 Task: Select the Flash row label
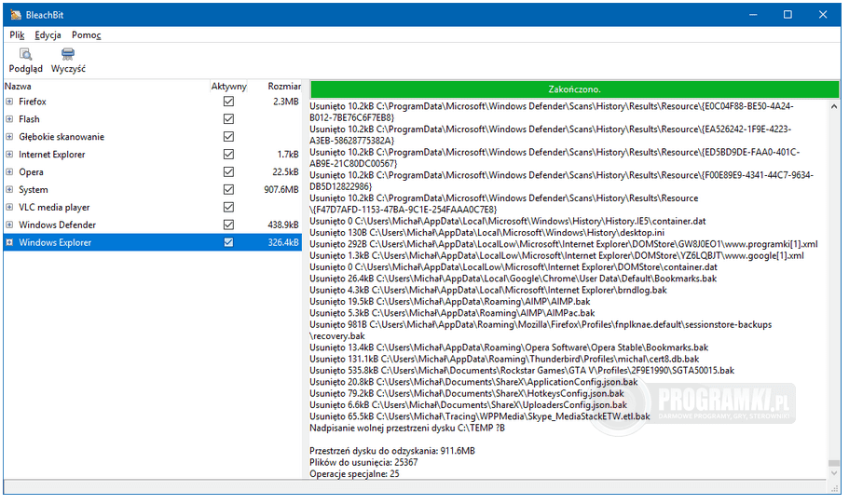(x=29, y=119)
